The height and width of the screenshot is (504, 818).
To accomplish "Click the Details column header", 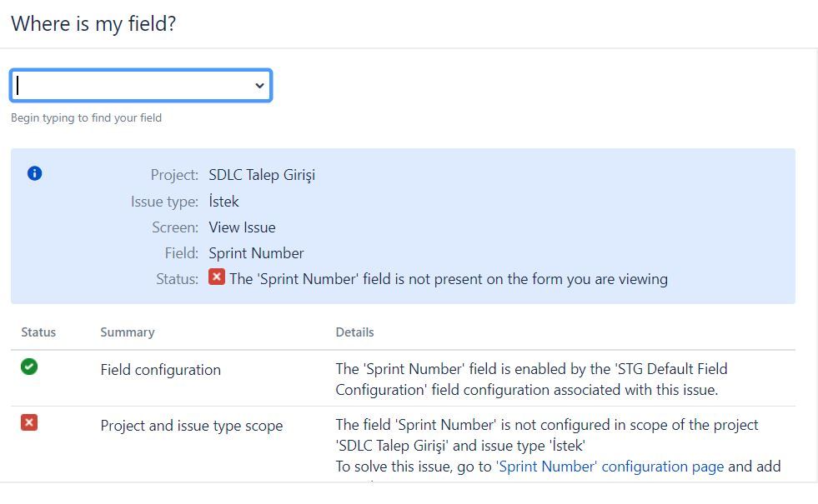I will tap(354, 332).
